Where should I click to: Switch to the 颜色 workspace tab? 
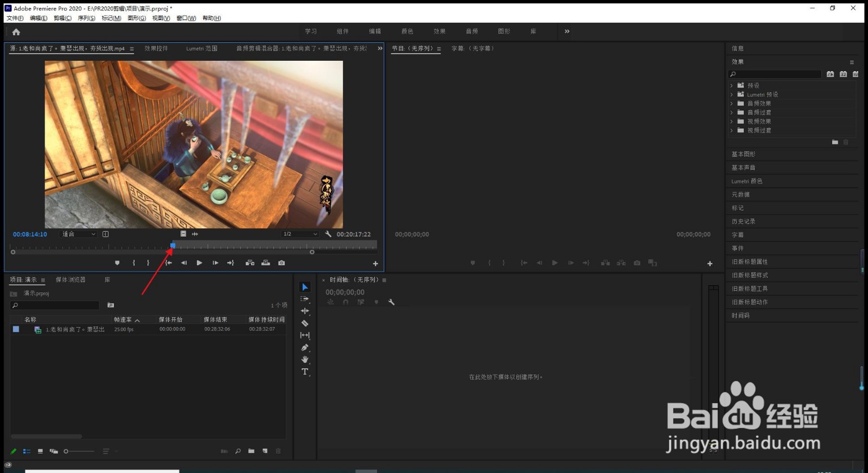coord(407,31)
